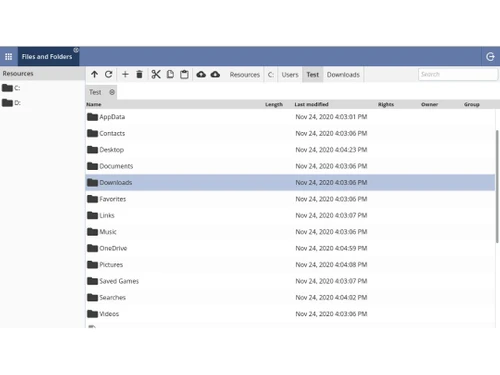
Task: Cut selection with scissors icon
Action: (x=156, y=74)
